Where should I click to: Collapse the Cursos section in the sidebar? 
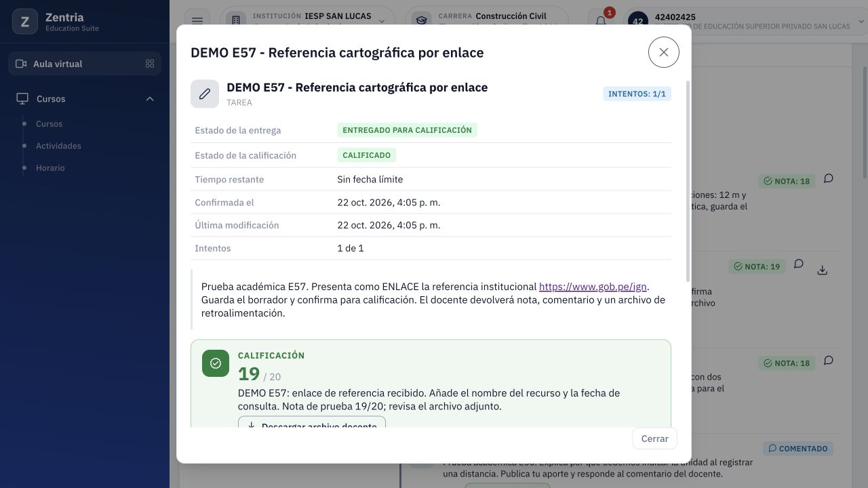pyautogui.click(x=150, y=99)
